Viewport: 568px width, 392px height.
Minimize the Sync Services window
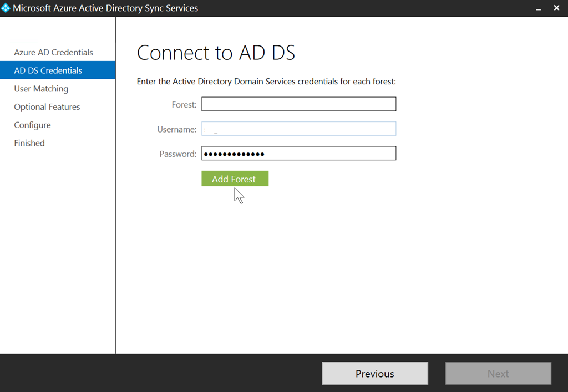538,8
